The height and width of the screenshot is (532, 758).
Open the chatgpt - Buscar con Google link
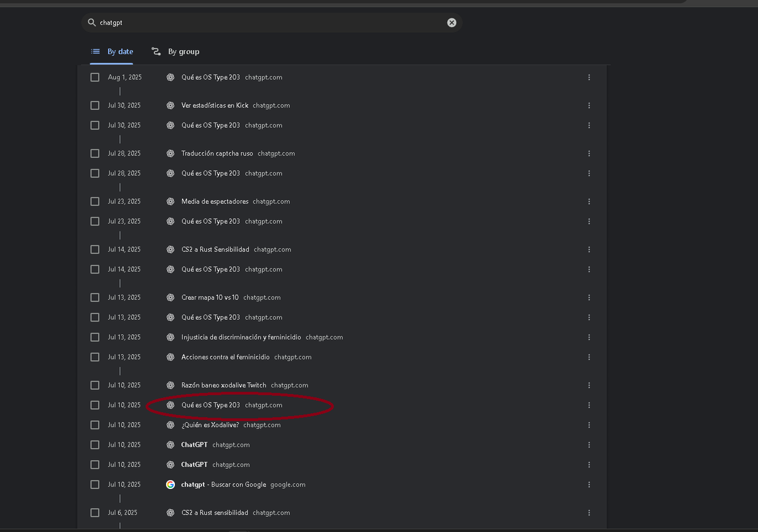point(224,485)
